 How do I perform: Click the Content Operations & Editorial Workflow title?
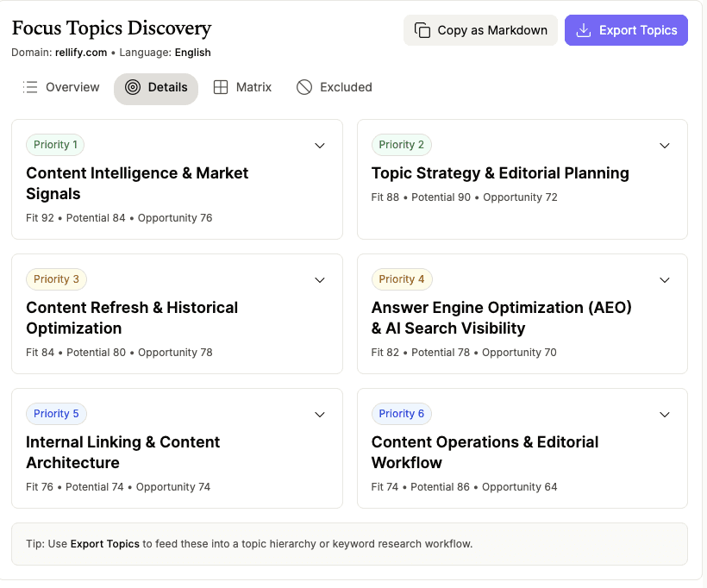point(485,453)
